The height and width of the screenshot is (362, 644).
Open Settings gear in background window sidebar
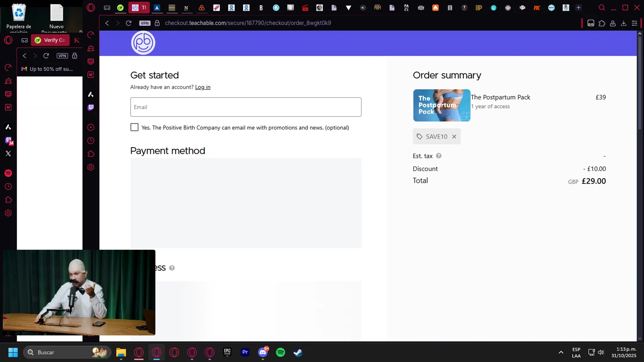point(8,213)
